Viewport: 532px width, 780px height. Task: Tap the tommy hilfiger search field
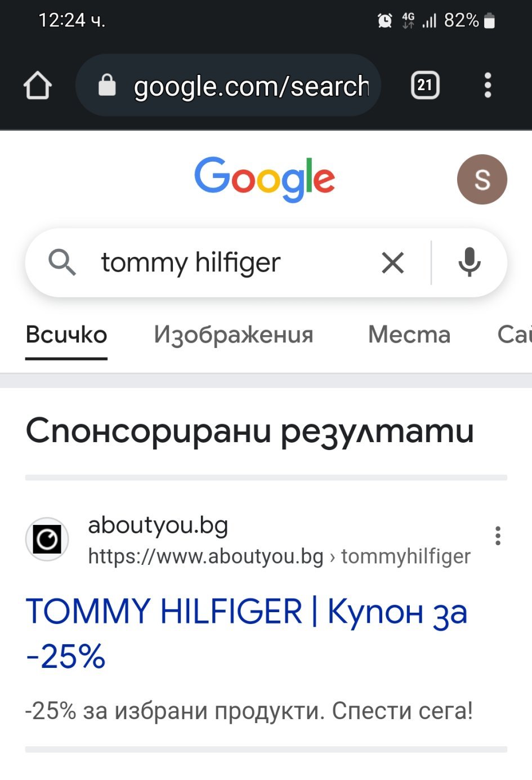225,262
